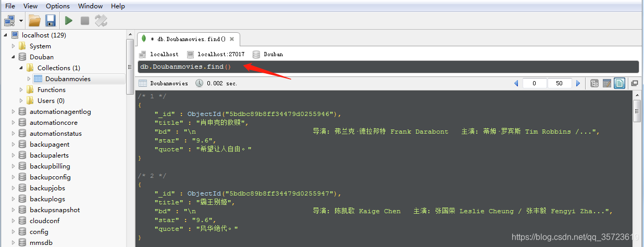This screenshot has width=644, height=247.
Task: Go to previous page with left arrow
Action: (516, 83)
